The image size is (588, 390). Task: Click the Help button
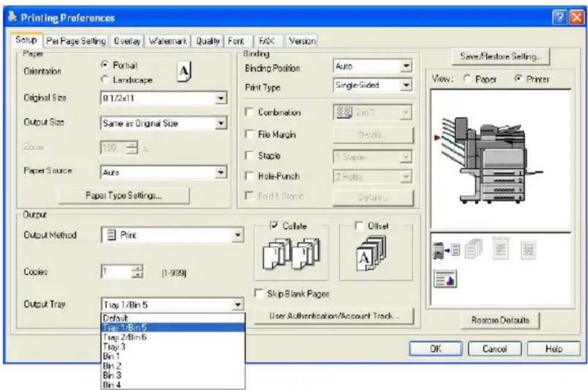(554, 349)
